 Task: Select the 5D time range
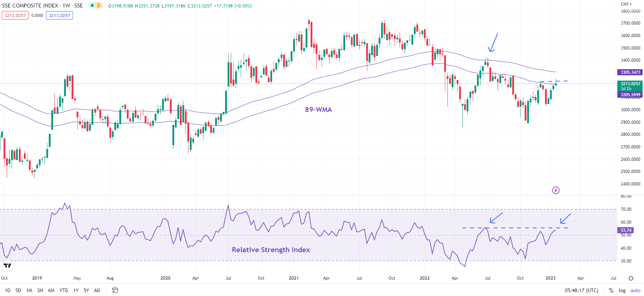(18, 290)
